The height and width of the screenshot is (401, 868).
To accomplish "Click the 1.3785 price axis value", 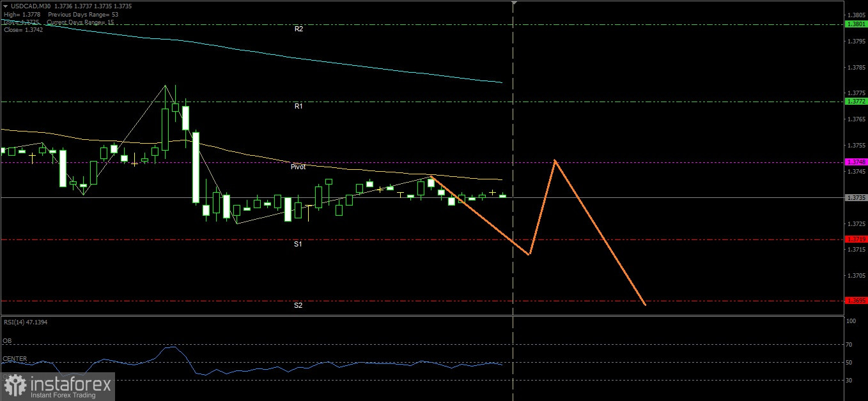I will pos(856,67).
